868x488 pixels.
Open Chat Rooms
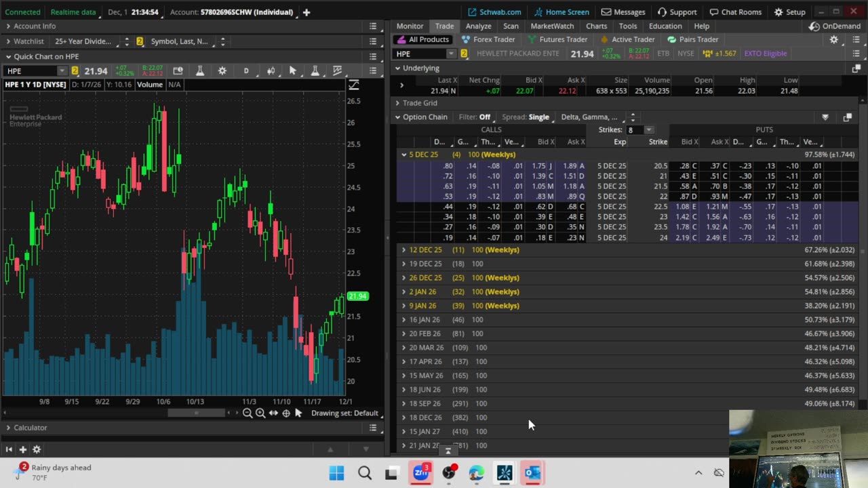[x=737, y=12]
